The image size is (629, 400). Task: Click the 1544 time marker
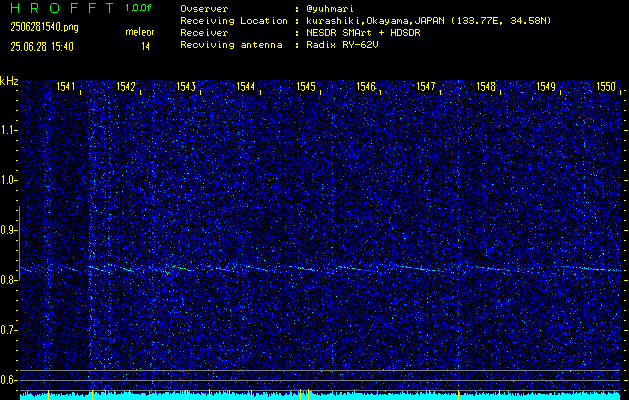tap(246, 87)
